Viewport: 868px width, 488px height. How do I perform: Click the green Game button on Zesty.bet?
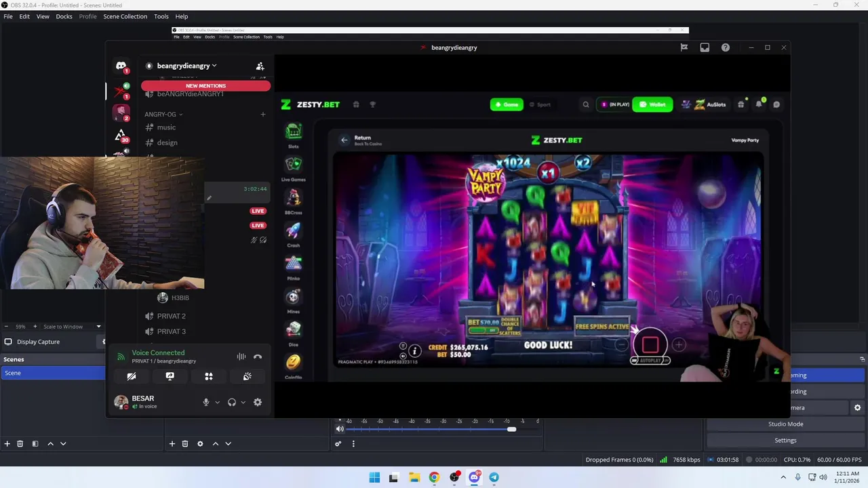tap(507, 104)
